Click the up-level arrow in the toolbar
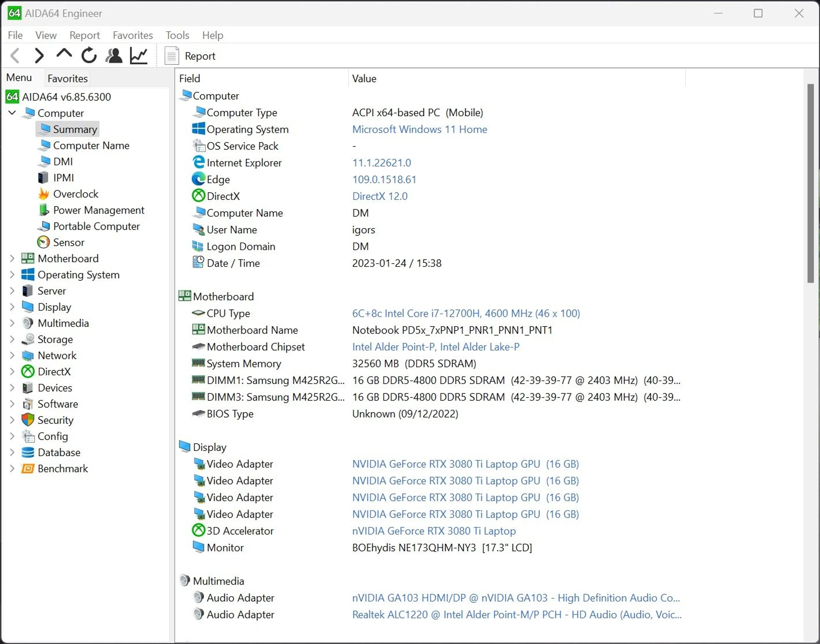The image size is (820, 644). tap(64, 54)
